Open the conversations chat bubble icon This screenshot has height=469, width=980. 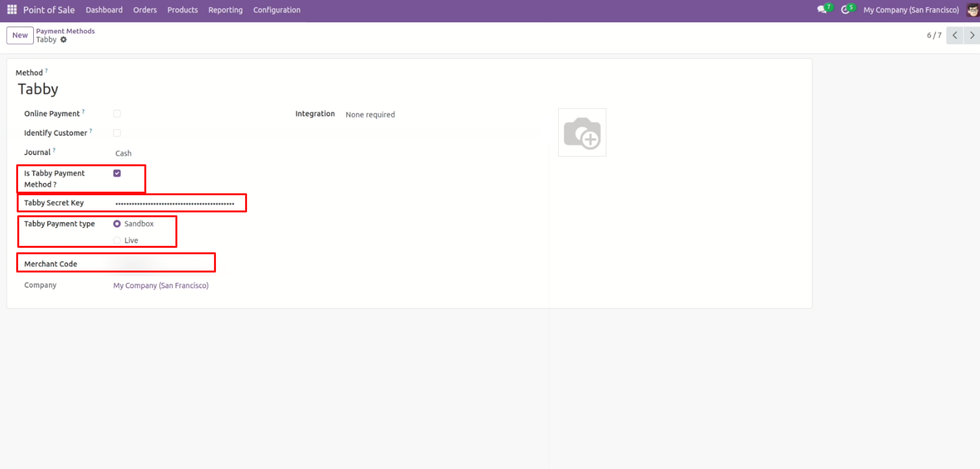tap(822, 10)
